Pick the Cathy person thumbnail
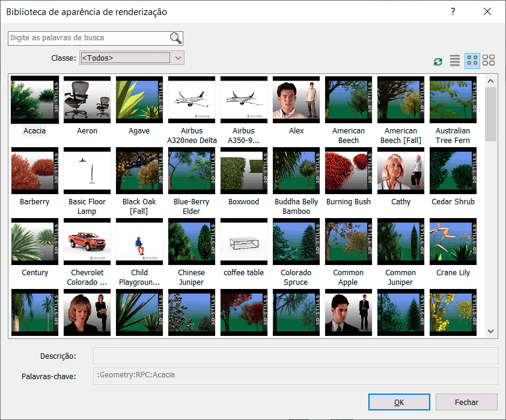 point(401,171)
